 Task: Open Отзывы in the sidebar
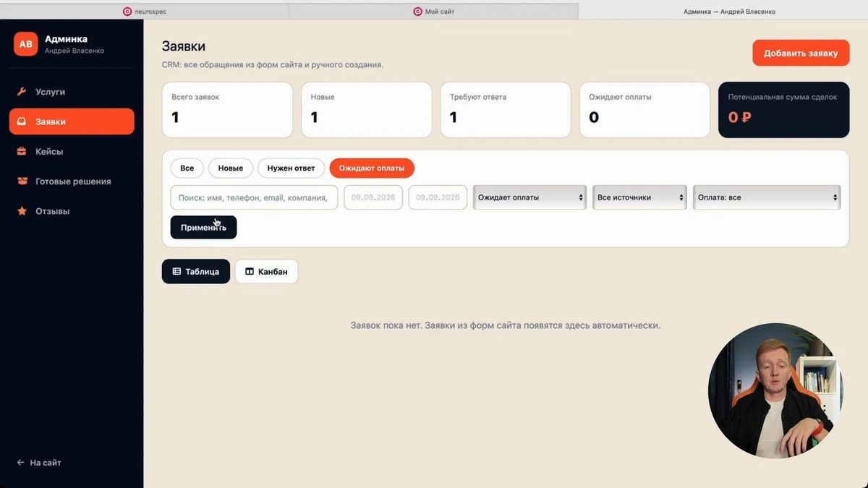[72, 211]
